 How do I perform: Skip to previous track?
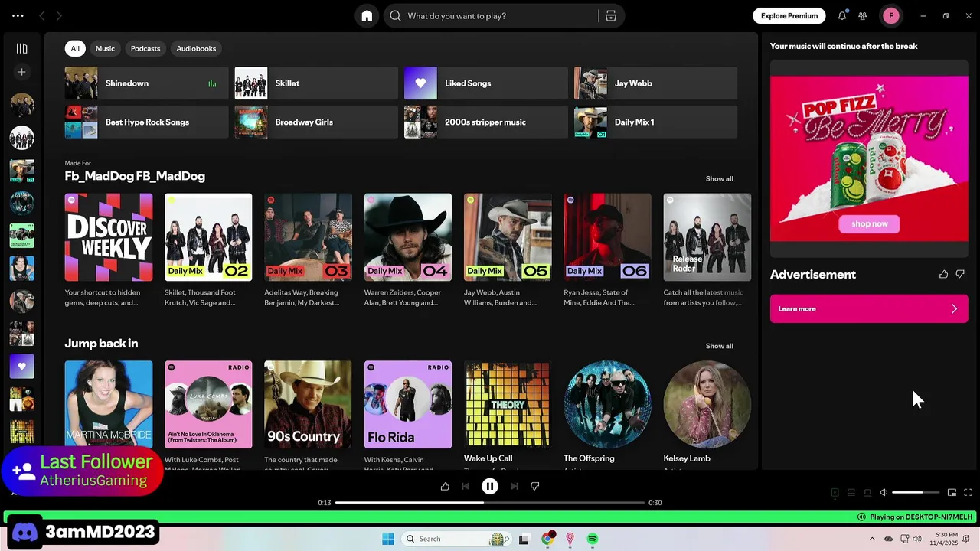pyautogui.click(x=465, y=486)
